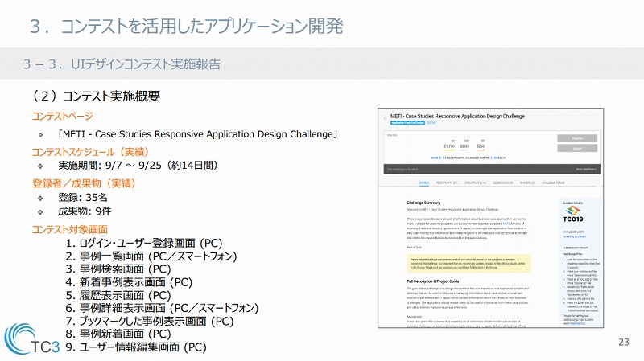
Task: Click the TC3 logo at bottom left
Action: pyautogui.click(x=32, y=339)
